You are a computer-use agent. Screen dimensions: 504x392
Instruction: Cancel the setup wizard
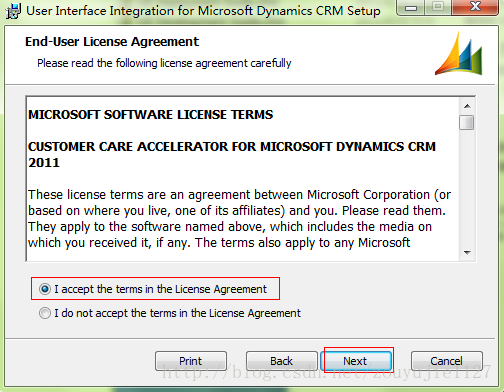coord(447,361)
